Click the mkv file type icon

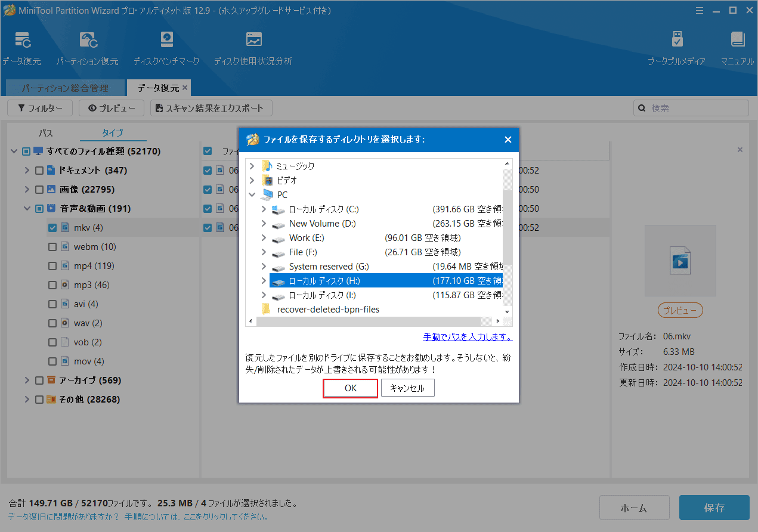(x=66, y=228)
